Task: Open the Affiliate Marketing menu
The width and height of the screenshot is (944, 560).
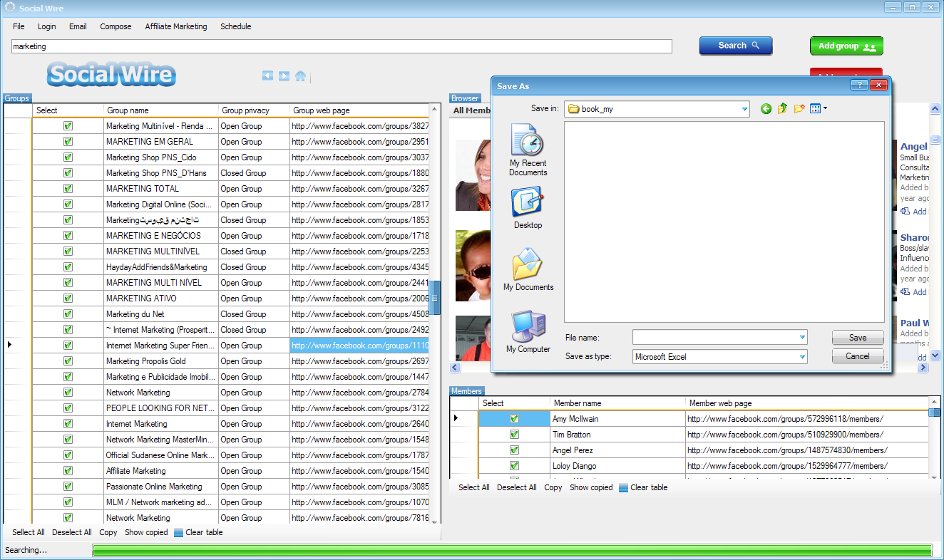Action: [176, 26]
